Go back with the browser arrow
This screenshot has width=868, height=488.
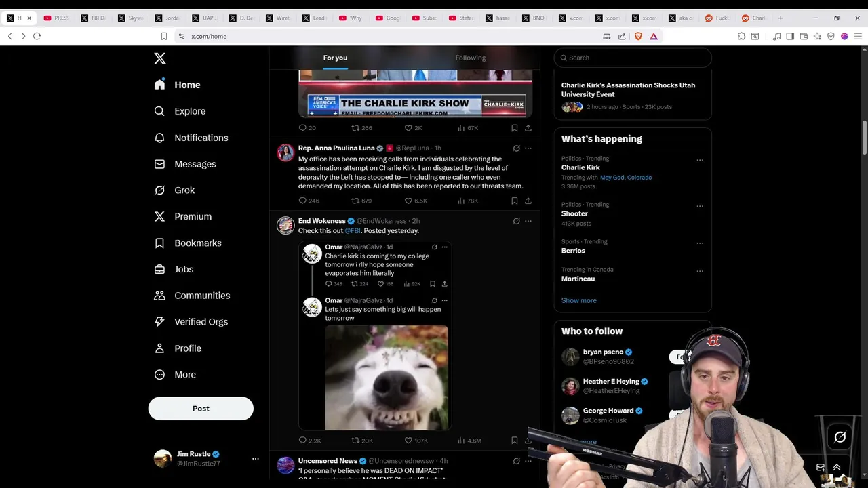click(9, 36)
